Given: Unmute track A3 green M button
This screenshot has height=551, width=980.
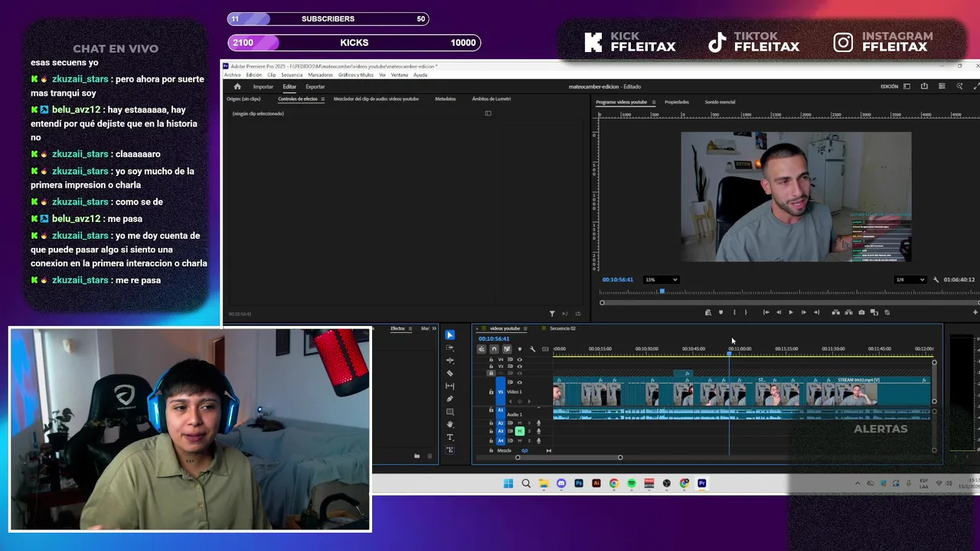Looking at the screenshot, I should click(x=520, y=432).
